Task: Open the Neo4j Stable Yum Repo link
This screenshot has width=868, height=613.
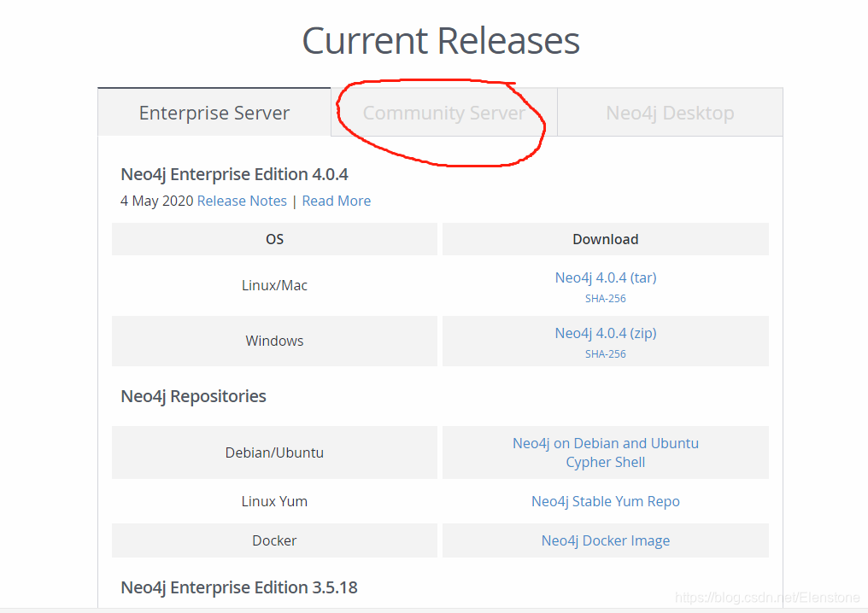Action: pos(606,501)
